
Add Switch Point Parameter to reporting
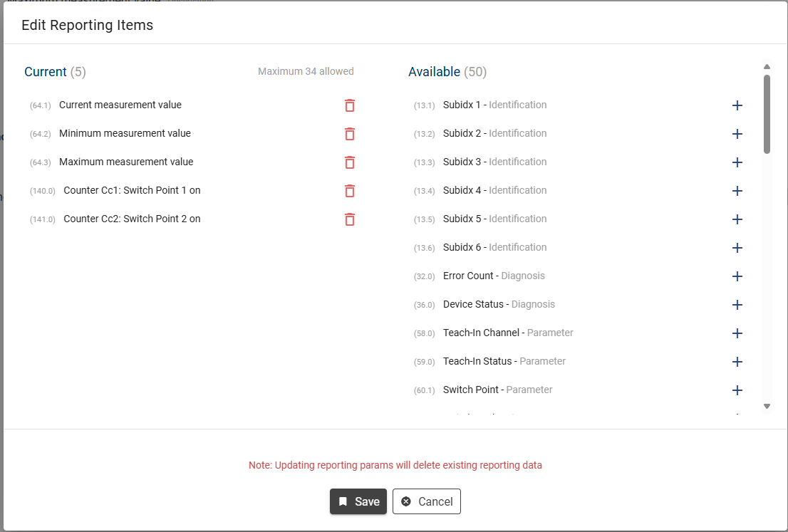tap(737, 390)
